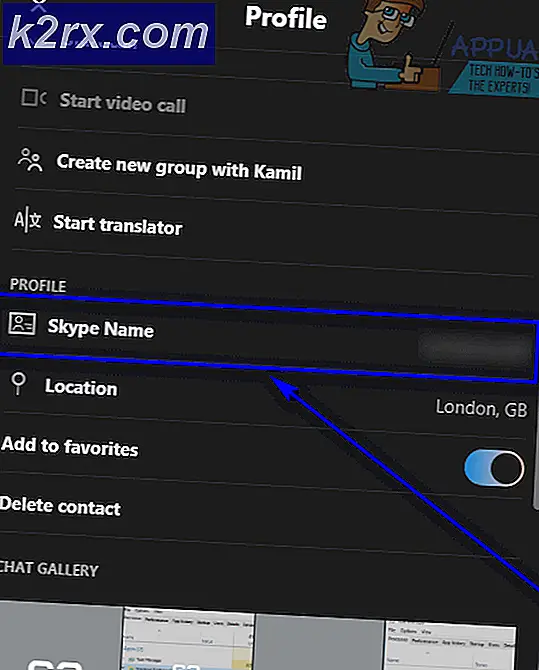The height and width of the screenshot is (670, 539).
Task: Click the Location row label
Action: (81, 387)
